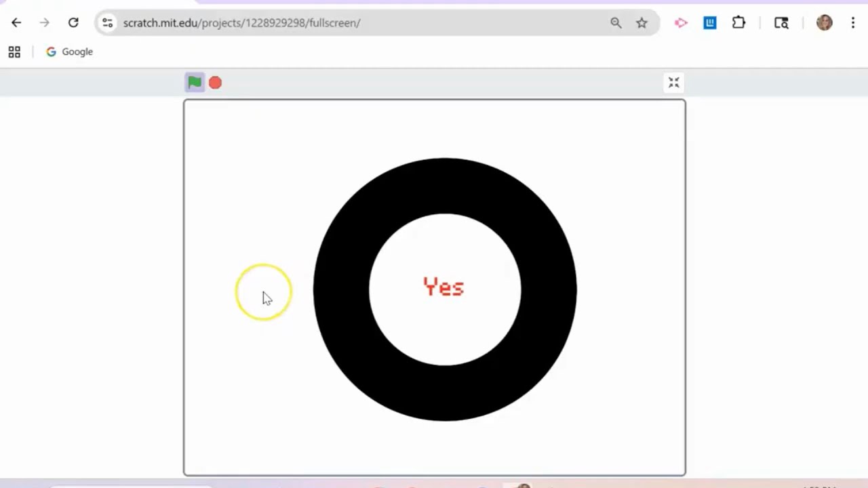Open the Google bookmark
This screenshot has height=488, width=868.
tap(69, 52)
